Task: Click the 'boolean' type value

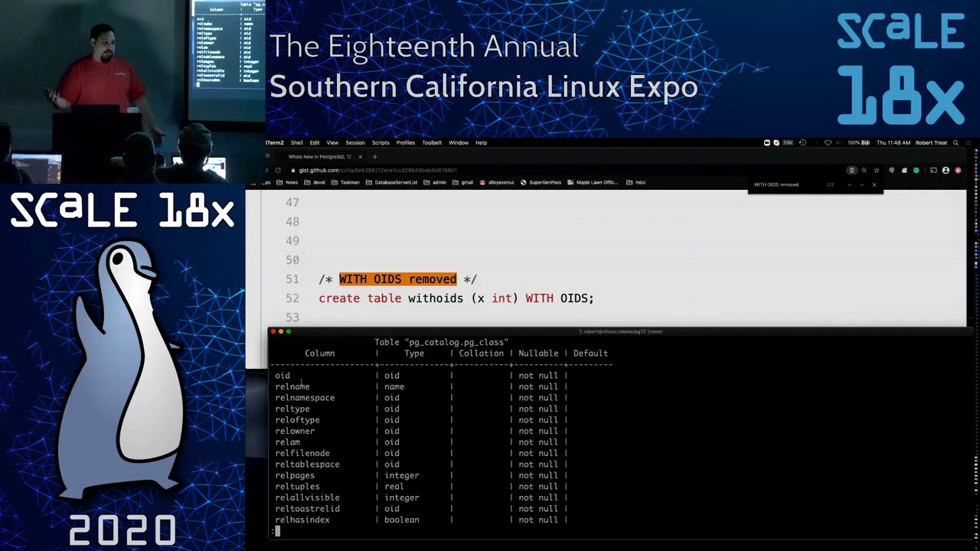Action: coord(402,520)
